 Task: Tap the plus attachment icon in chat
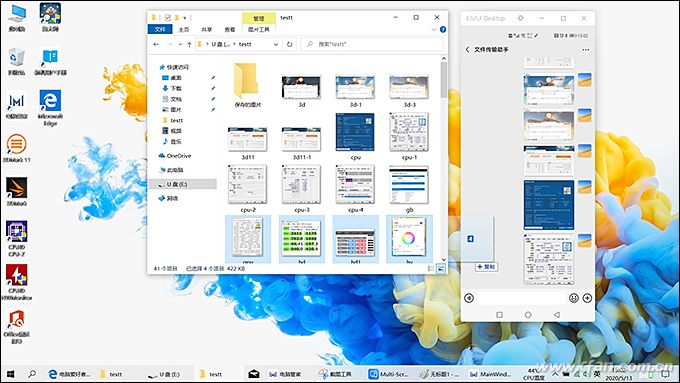pos(587,298)
